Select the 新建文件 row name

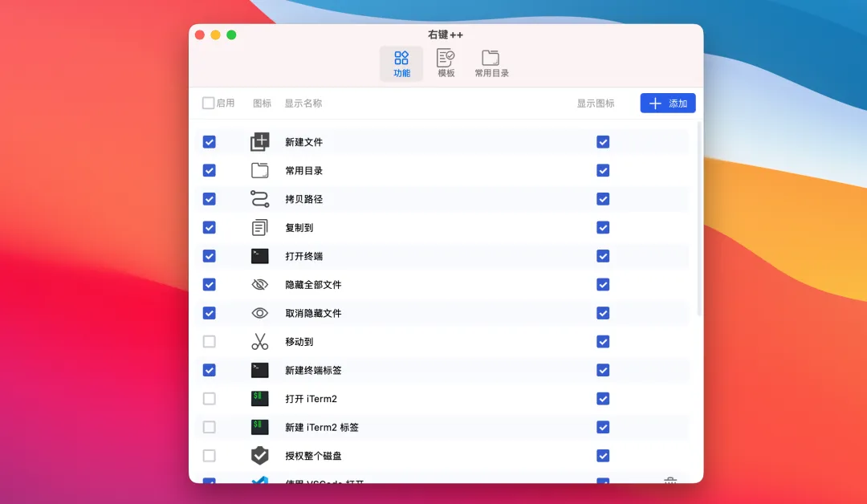click(304, 142)
